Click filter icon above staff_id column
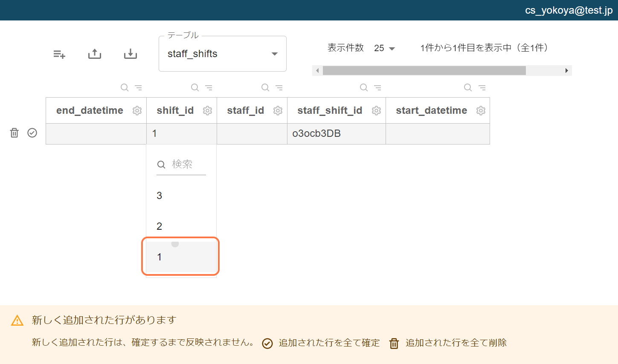 coord(279,87)
